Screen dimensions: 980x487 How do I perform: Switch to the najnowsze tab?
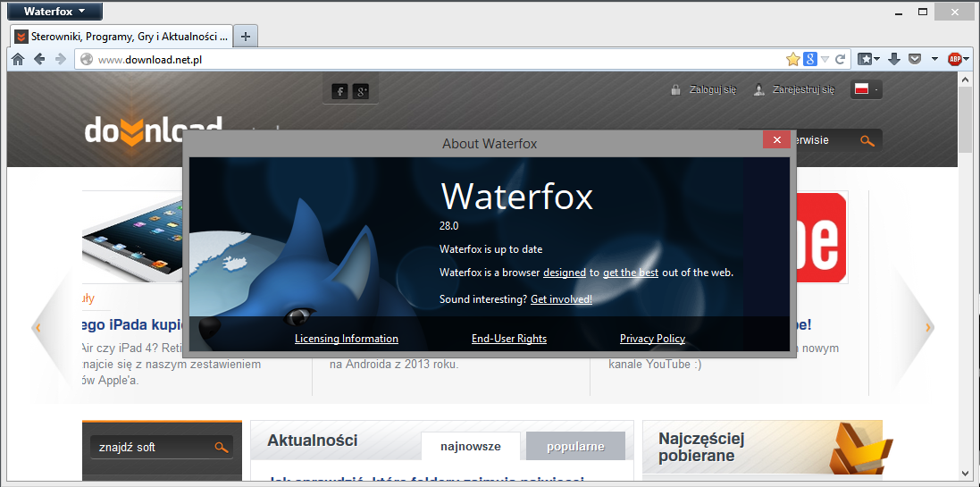471,447
